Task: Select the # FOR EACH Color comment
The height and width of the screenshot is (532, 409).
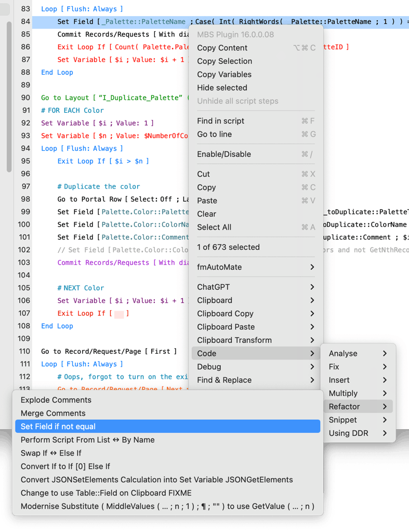Action: pyautogui.click(x=72, y=110)
